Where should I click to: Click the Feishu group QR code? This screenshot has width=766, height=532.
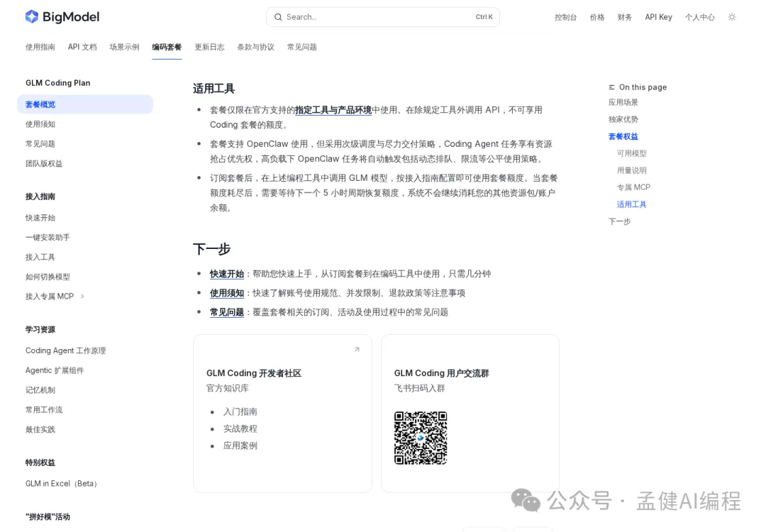point(421,438)
